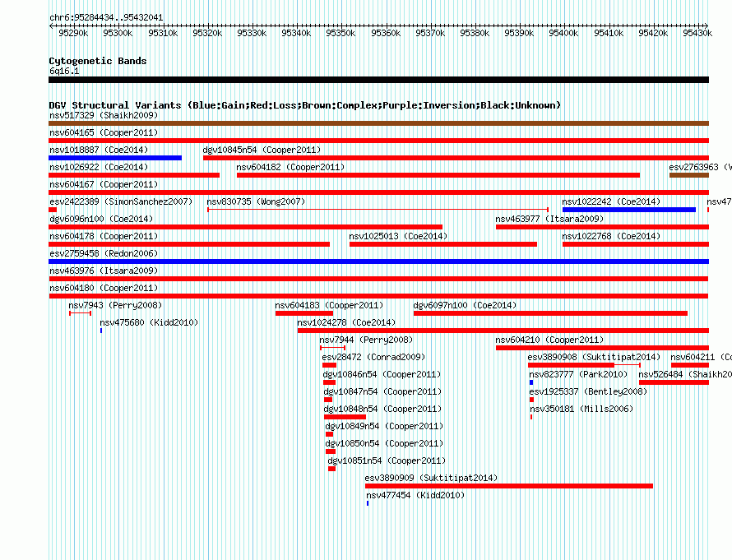Select nsv463977 (Itsara2009) variant label

(x=549, y=219)
